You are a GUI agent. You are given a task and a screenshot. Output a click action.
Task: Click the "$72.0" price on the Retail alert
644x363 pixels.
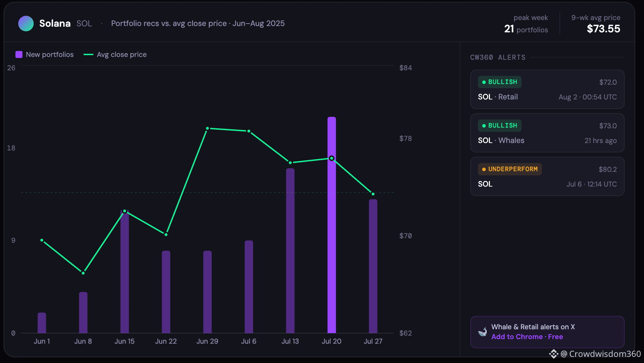pyautogui.click(x=608, y=82)
